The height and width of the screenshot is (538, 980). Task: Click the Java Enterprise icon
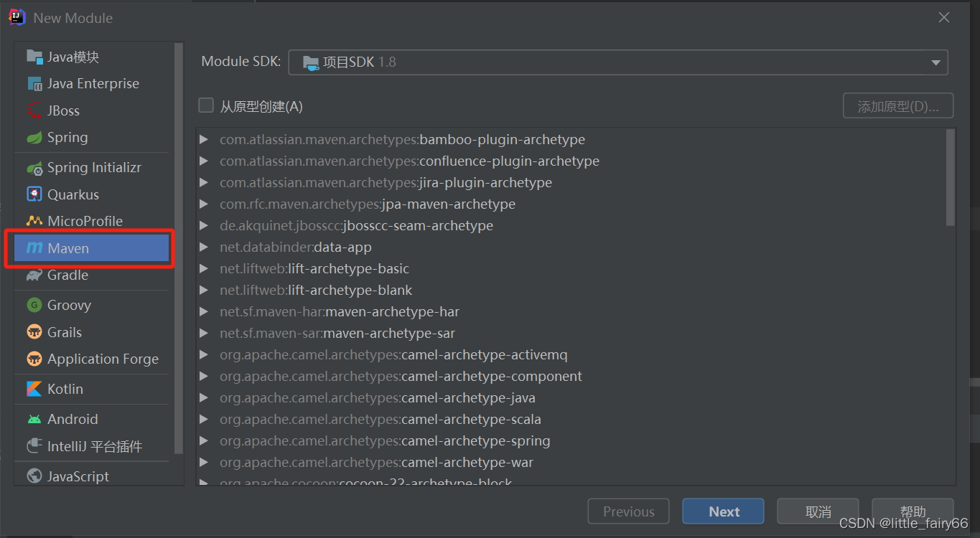coord(34,84)
